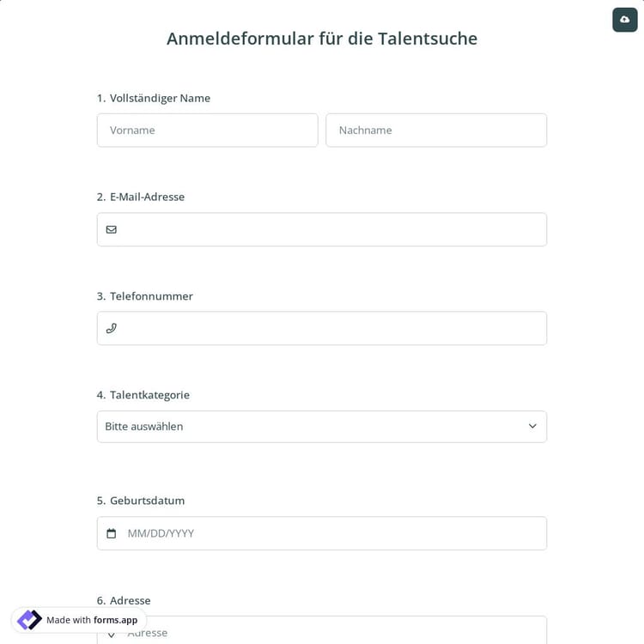The width and height of the screenshot is (644, 644).
Task: Click the phone icon in Telefonnummer field
Action: 112,328
